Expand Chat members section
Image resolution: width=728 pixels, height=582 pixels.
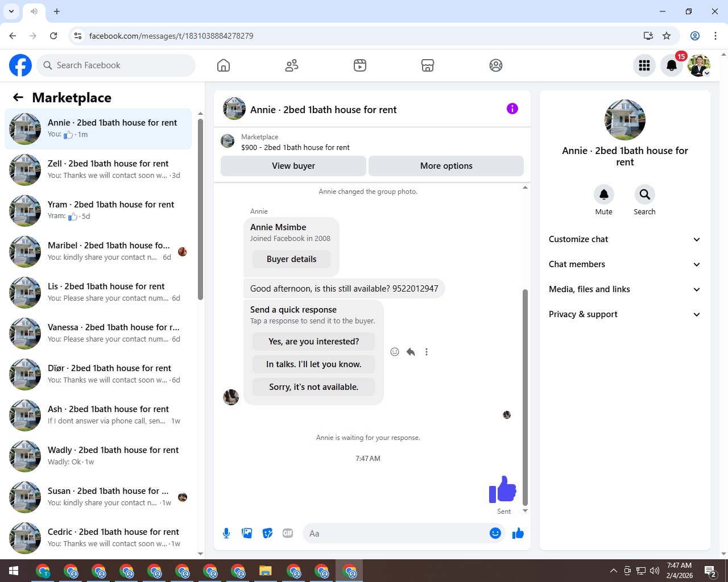(x=624, y=264)
